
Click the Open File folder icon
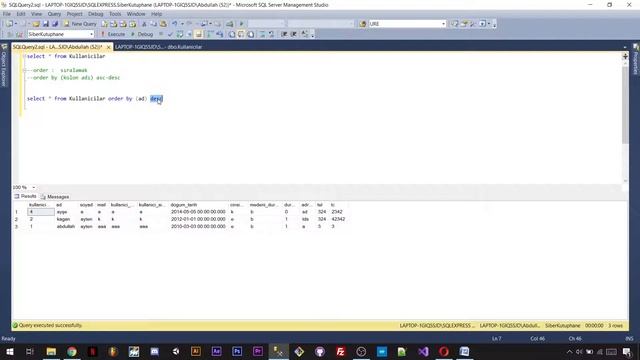pos(36,24)
